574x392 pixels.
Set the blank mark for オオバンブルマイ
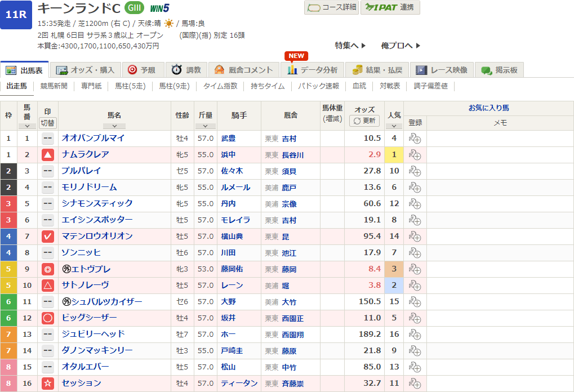pos(48,139)
